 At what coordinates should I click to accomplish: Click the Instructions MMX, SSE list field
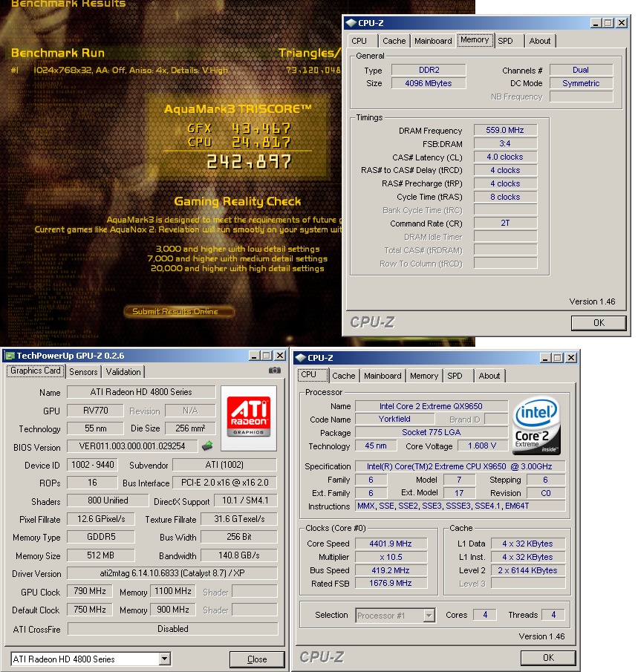point(460,506)
